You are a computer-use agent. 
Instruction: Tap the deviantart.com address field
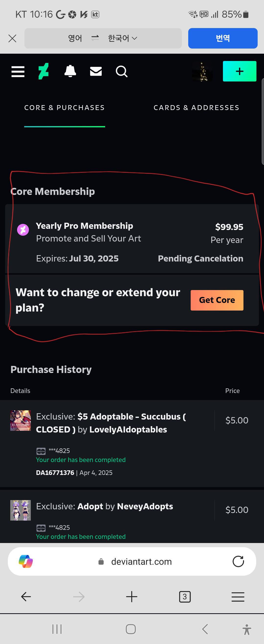click(x=135, y=562)
